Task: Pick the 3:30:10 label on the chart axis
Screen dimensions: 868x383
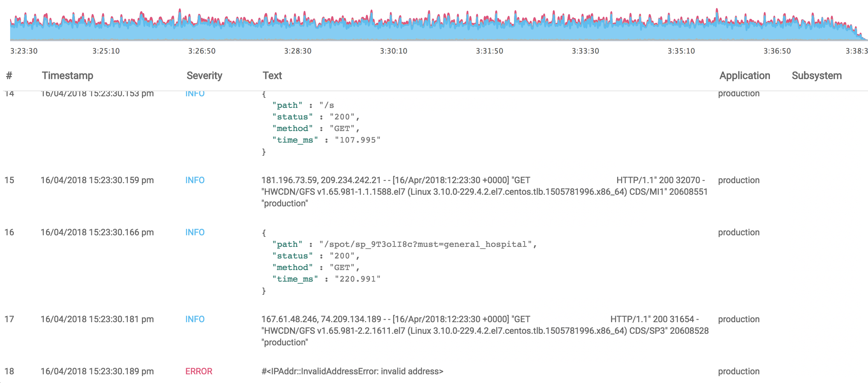Action: point(393,51)
